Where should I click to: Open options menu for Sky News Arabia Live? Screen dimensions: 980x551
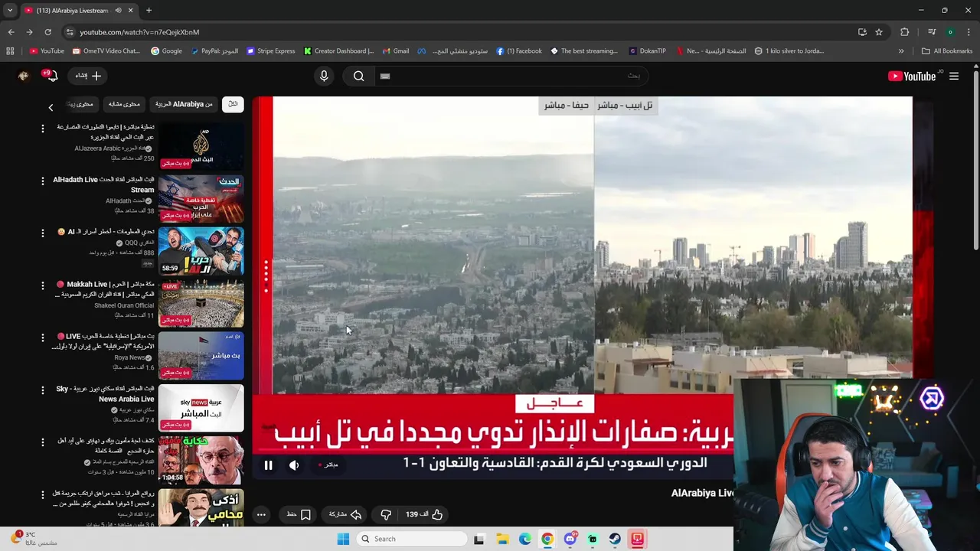point(43,390)
